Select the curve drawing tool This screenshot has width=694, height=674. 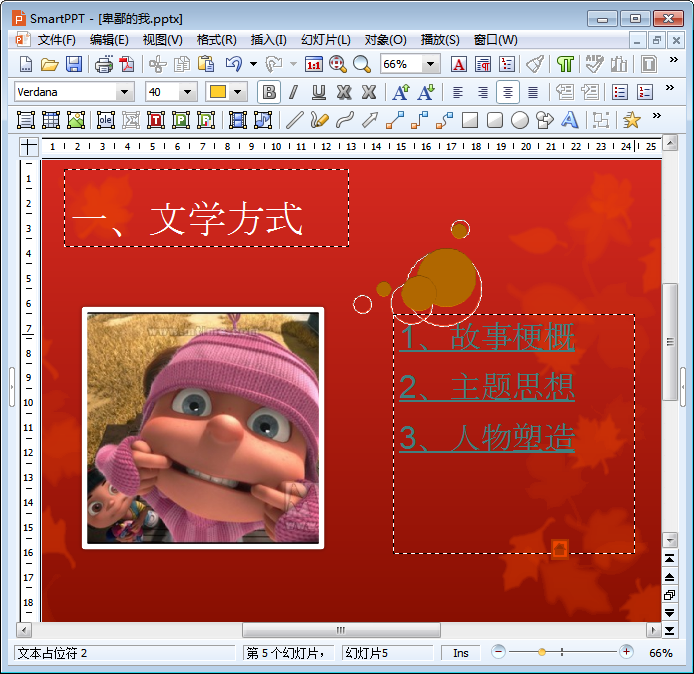[x=345, y=120]
